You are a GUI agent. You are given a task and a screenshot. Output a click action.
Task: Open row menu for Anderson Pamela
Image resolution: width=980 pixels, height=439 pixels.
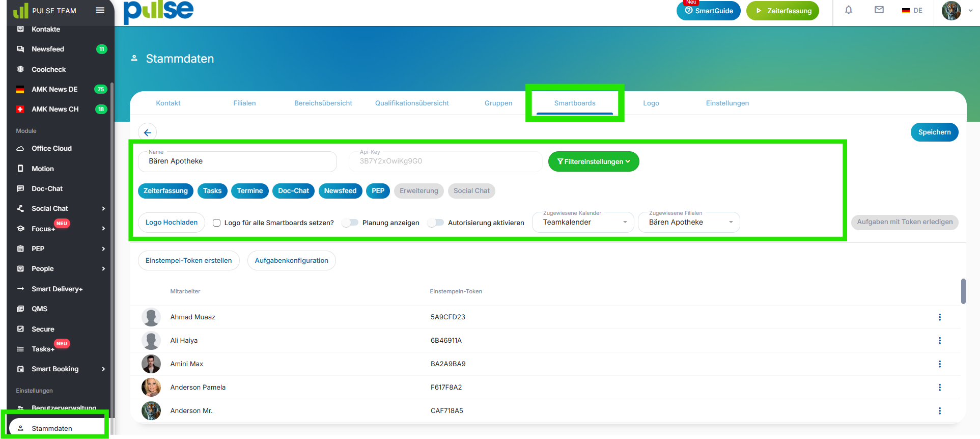click(x=940, y=388)
